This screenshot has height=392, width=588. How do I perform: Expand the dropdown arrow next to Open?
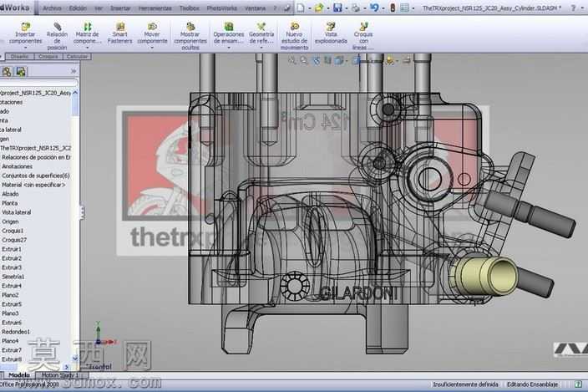328,8
